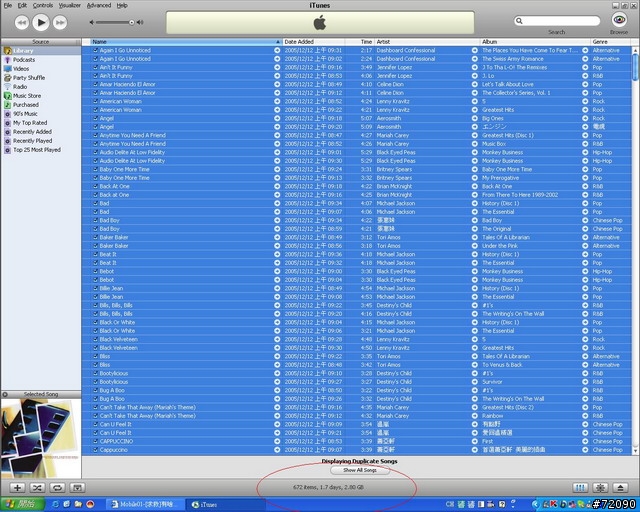Toggle shuffle playback
This screenshot has height=512, width=640.
[x=37, y=488]
